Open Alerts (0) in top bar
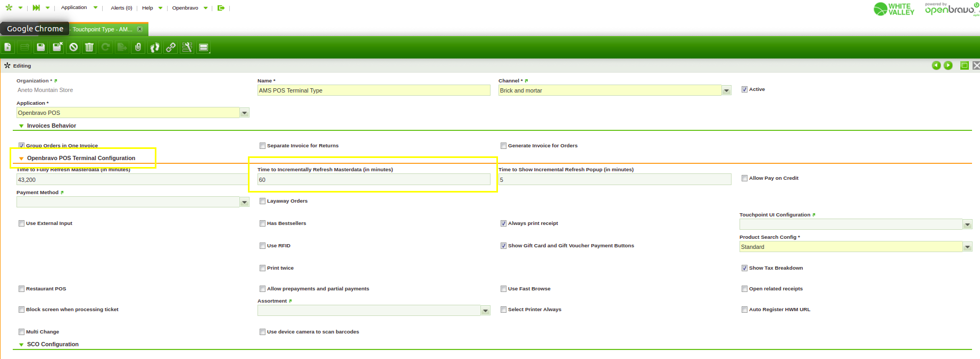 pos(121,8)
